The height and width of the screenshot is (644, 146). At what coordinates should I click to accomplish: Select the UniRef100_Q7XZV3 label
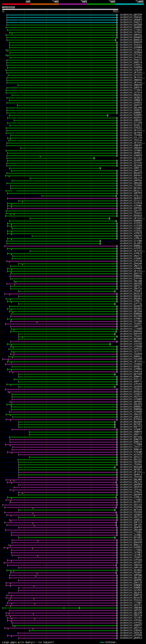coord(131,75)
